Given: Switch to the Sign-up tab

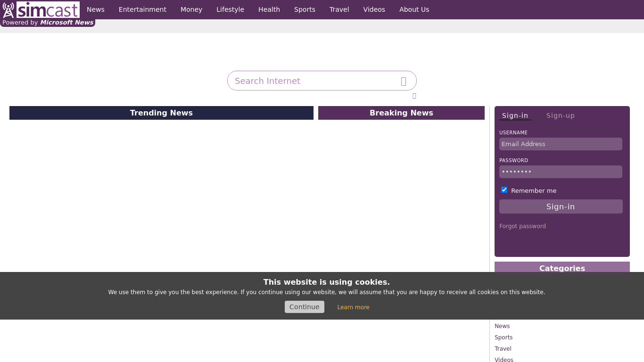Looking at the screenshot, I should pos(560,115).
